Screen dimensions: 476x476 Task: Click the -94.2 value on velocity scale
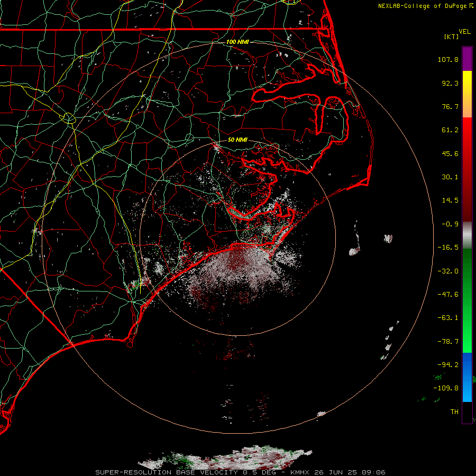(448, 364)
